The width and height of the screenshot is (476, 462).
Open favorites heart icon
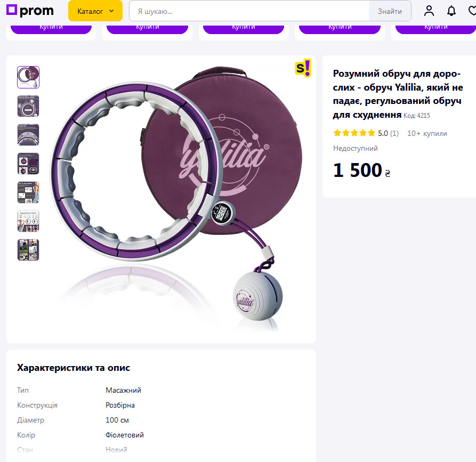tap(472, 11)
